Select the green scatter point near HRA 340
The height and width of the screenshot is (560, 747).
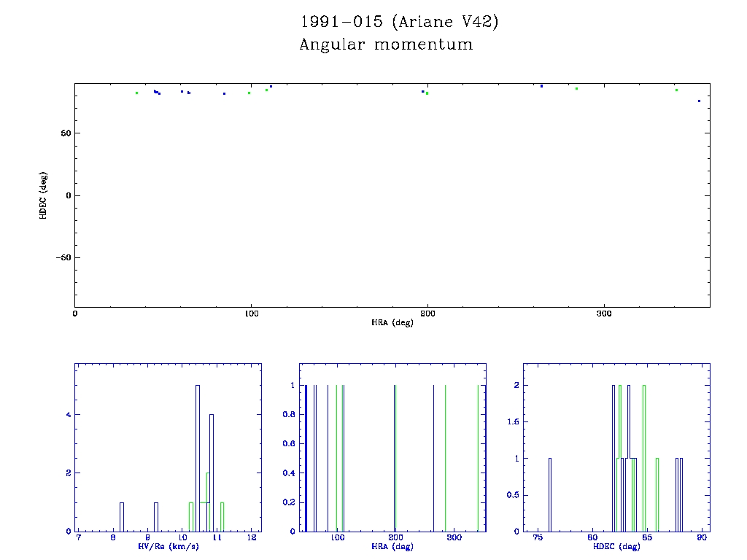pyautogui.click(x=676, y=90)
